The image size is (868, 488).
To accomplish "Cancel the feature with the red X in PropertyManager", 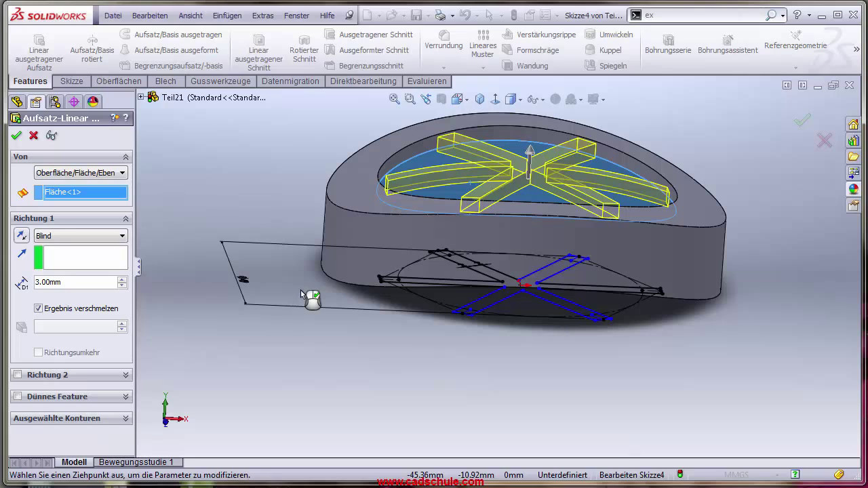I will 34,136.
